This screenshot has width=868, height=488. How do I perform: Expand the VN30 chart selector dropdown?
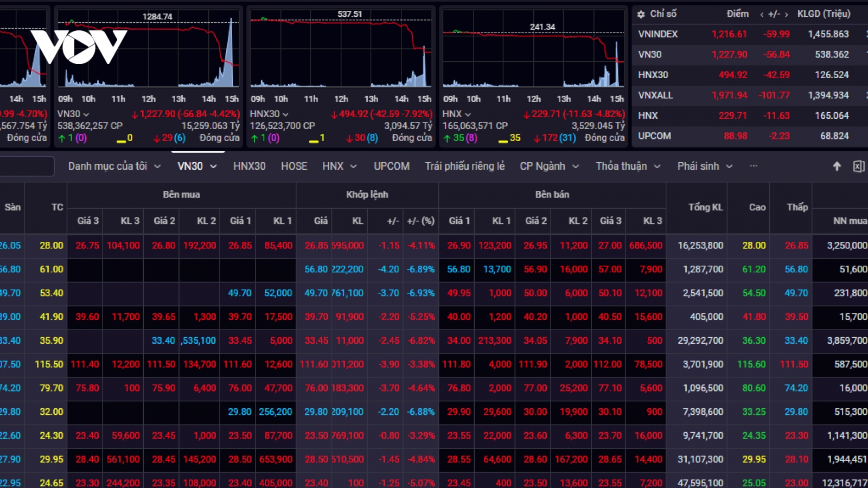(x=86, y=114)
